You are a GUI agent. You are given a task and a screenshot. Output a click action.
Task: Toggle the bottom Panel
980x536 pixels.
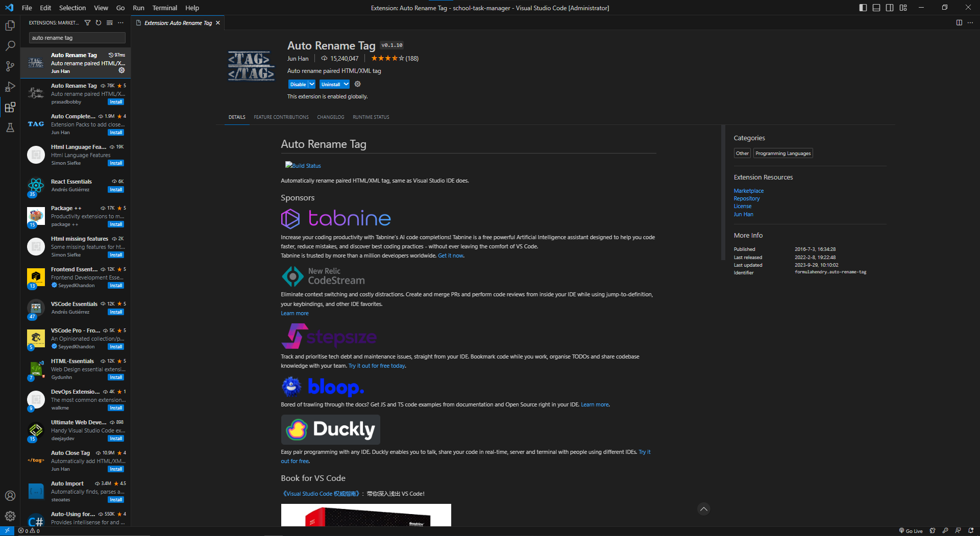tap(876, 8)
